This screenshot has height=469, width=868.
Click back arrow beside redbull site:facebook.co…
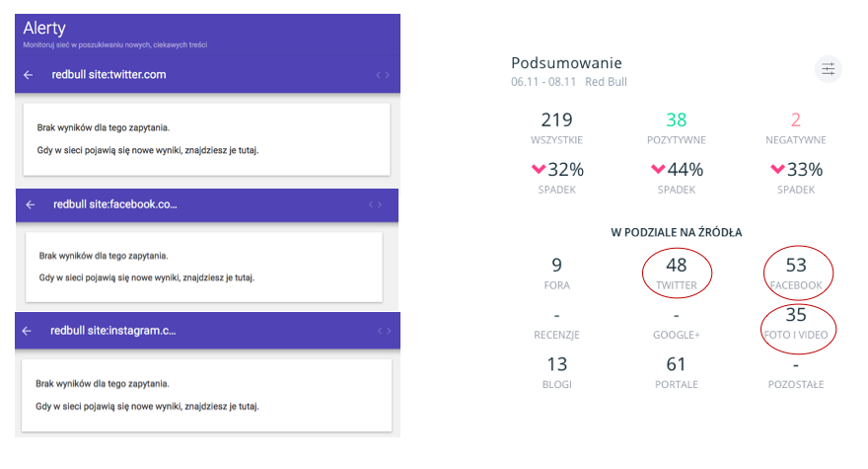pos(31,204)
